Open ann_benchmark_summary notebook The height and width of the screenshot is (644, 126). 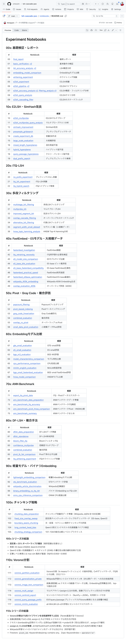tap(25, 413)
